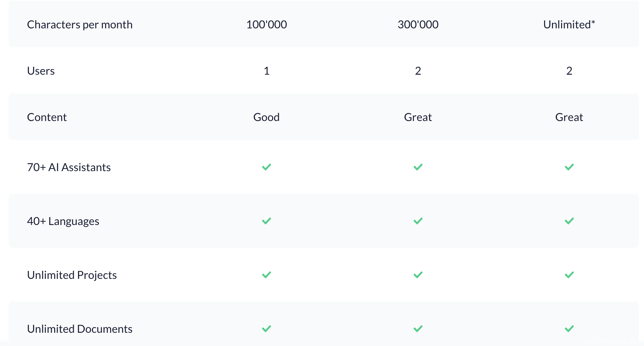Click Unlimited Projects checkmark under 300'000 plan

418,275
